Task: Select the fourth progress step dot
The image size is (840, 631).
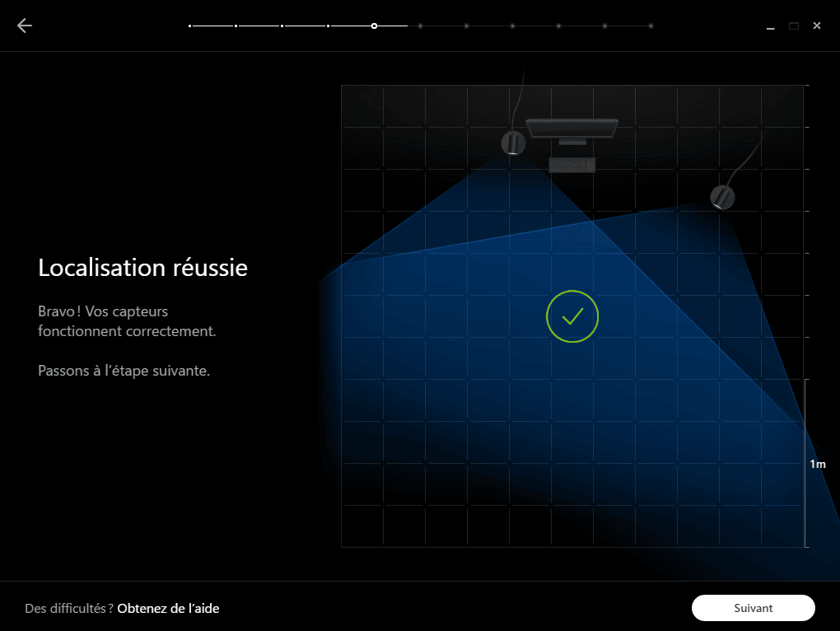Action: tap(329, 26)
